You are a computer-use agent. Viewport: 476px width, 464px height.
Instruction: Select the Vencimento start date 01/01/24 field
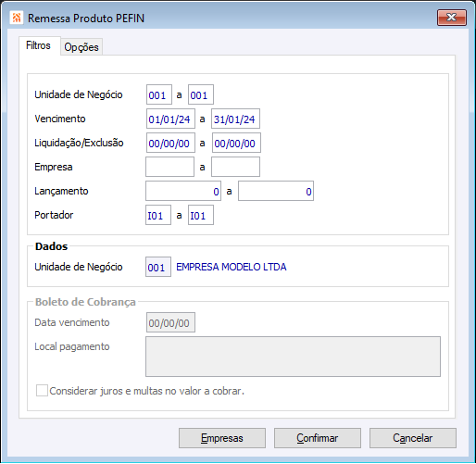pos(170,119)
